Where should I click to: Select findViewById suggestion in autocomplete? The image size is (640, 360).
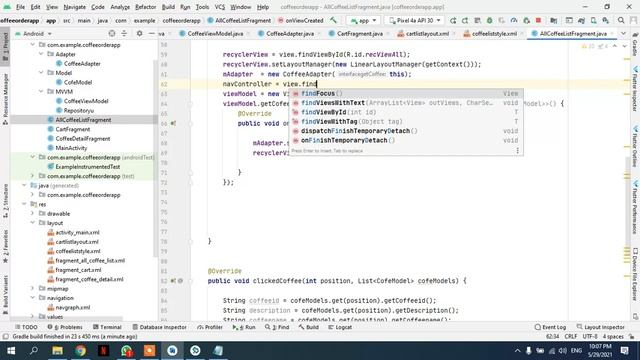pos(406,112)
